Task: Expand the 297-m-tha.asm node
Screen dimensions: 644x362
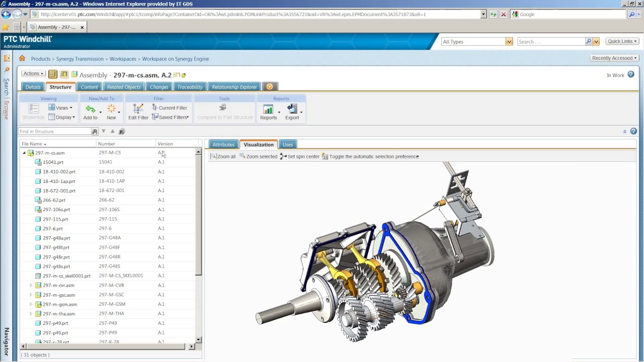Action: [x=31, y=314]
